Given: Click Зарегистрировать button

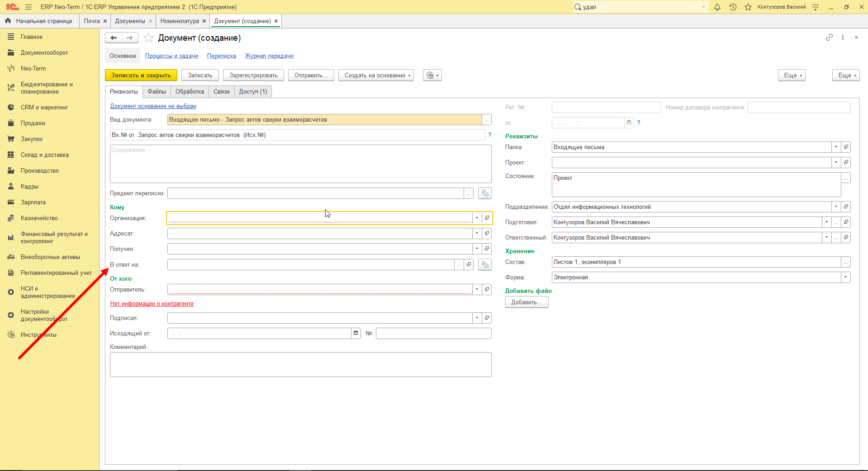Looking at the screenshot, I should 253,75.
